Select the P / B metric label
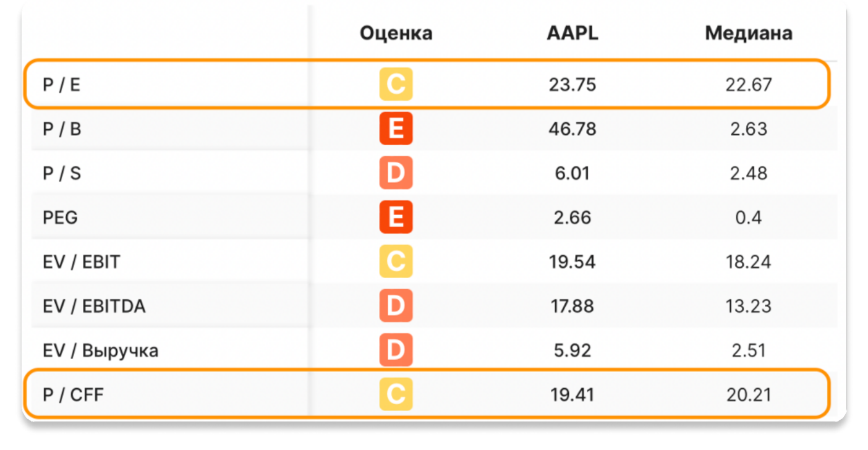The image size is (868, 450). (62, 129)
